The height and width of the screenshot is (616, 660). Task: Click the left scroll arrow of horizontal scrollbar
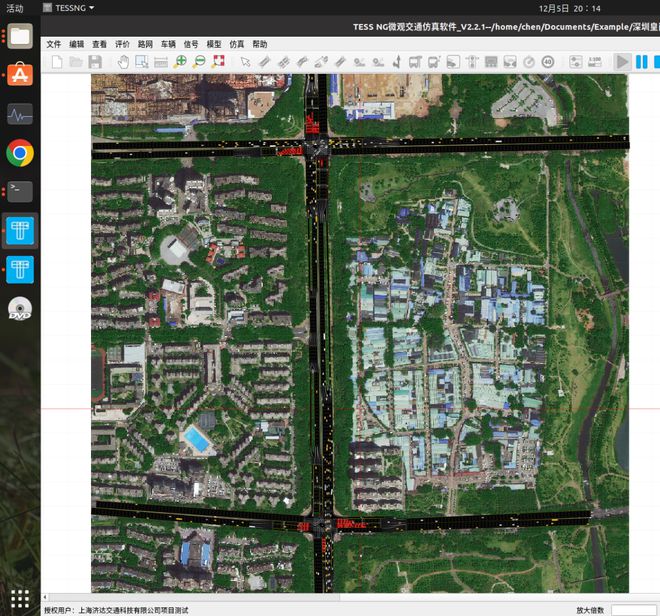(45, 597)
